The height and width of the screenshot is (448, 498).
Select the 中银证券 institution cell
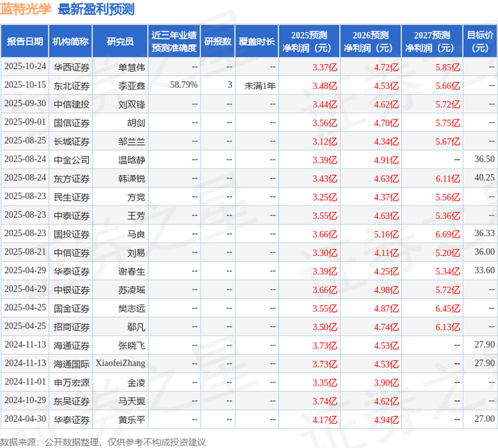(71, 290)
